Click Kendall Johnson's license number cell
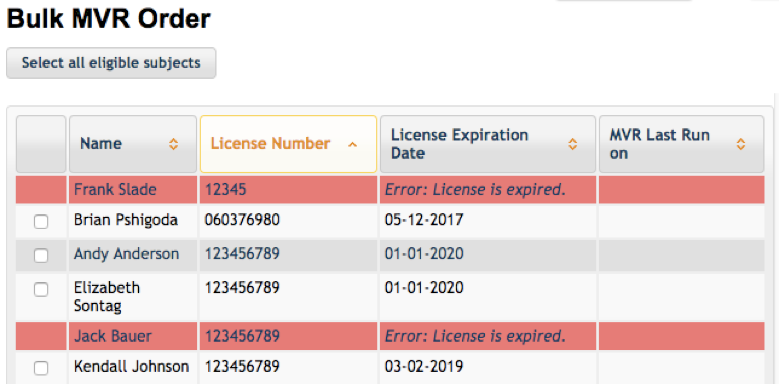 click(x=288, y=368)
